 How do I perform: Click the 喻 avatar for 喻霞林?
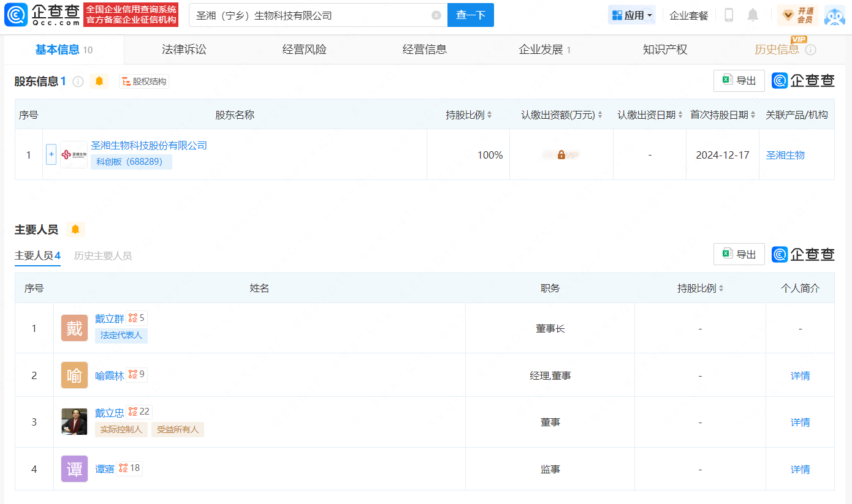pyautogui.click(x=74, y=375)
